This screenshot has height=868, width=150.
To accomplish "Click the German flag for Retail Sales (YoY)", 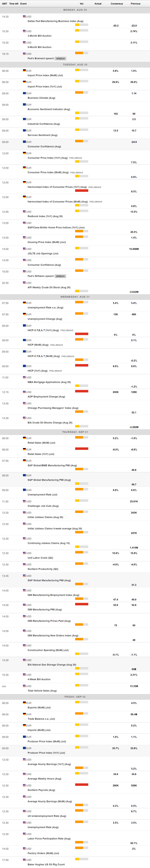I will coord(24,449).
